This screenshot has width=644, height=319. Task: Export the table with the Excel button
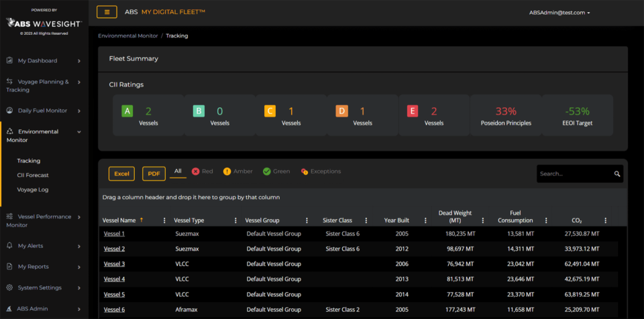tap(121, 174)
